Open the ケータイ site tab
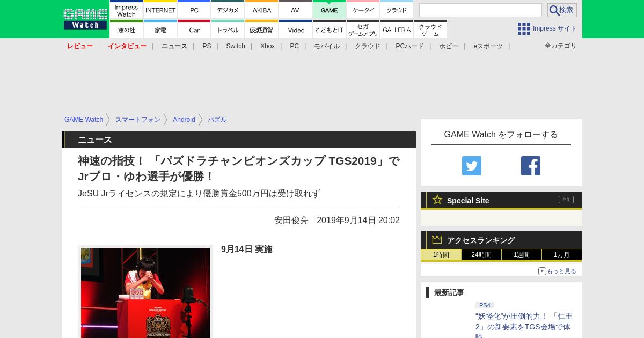 click(x=363, y=10)
